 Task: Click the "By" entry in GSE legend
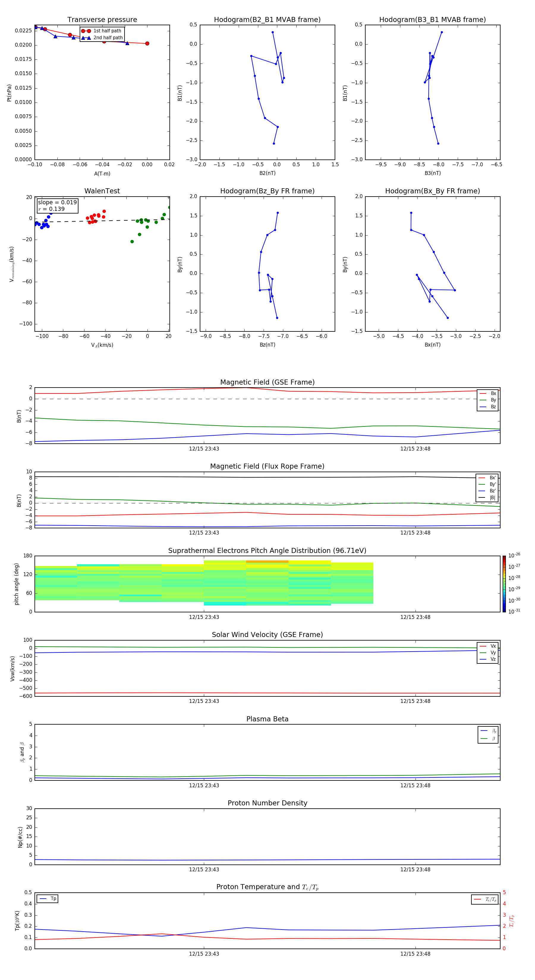coord(488,400)
